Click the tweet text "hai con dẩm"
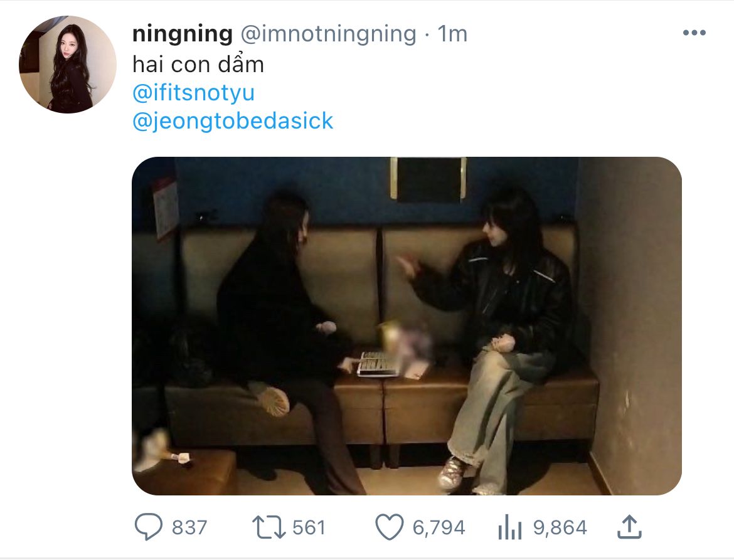The height and width of the screenshot is (560, 734). pyautogui.click(x=198, y=65)
